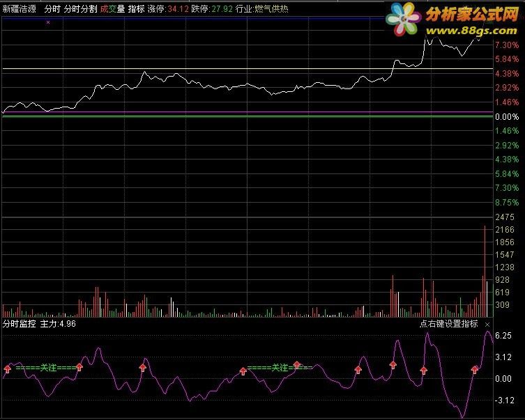Viewport: 525px width, 420px height.
Task: Switch to 分时 view
Action: pyautogui.click(x=52, y=9)
